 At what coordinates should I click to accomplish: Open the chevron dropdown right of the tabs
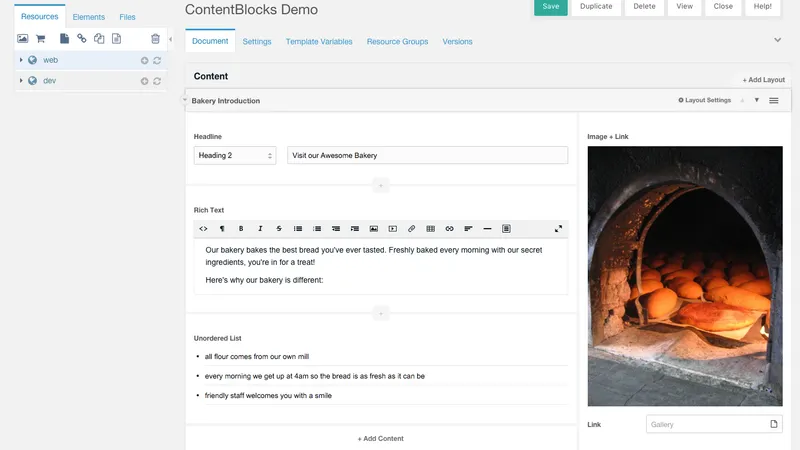(x=777, y=40)
